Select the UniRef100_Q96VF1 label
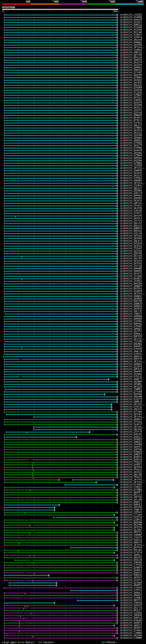The width and height of the screenshot is (146, 644). [131, 447]
